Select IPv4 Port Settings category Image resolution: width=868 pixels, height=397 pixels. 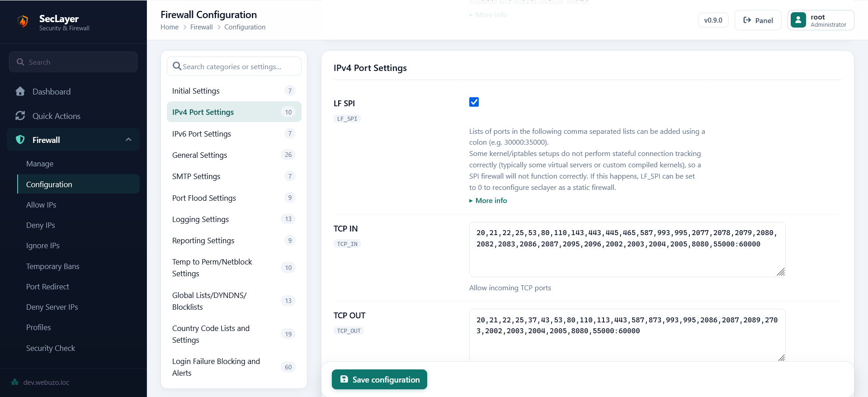(234, 112)
